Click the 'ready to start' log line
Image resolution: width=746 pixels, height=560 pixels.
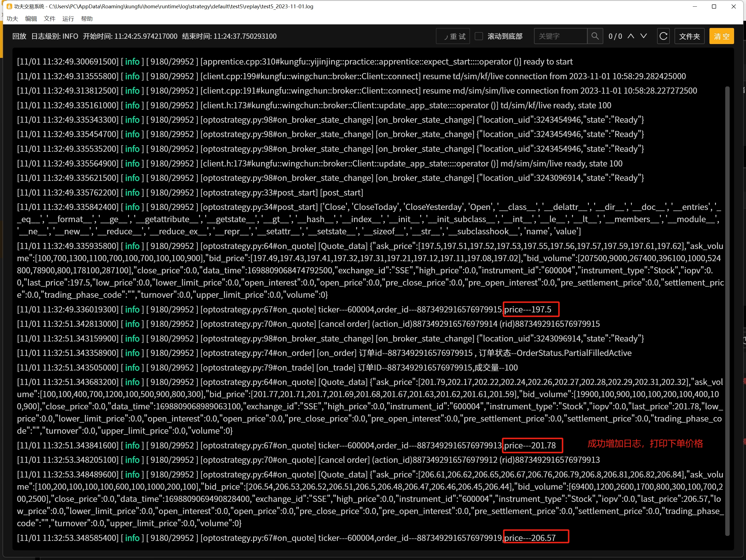[295, 62]
